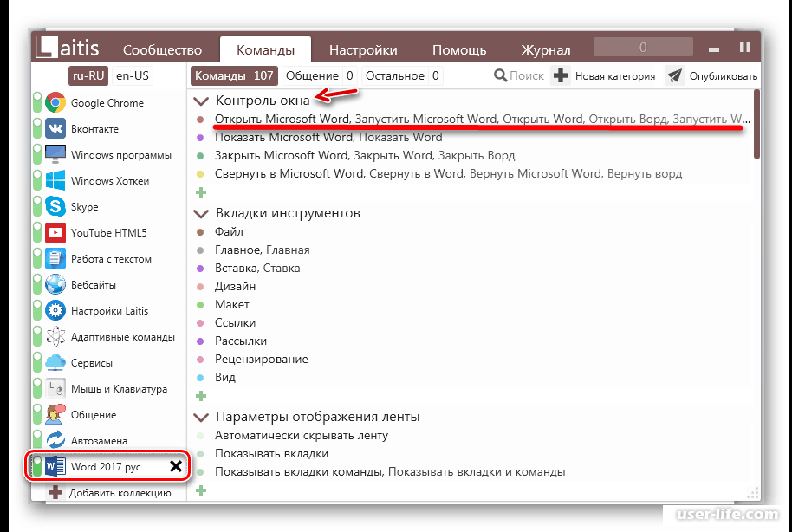Collapse the Параметры отображения ленты category

pos(201,418)
